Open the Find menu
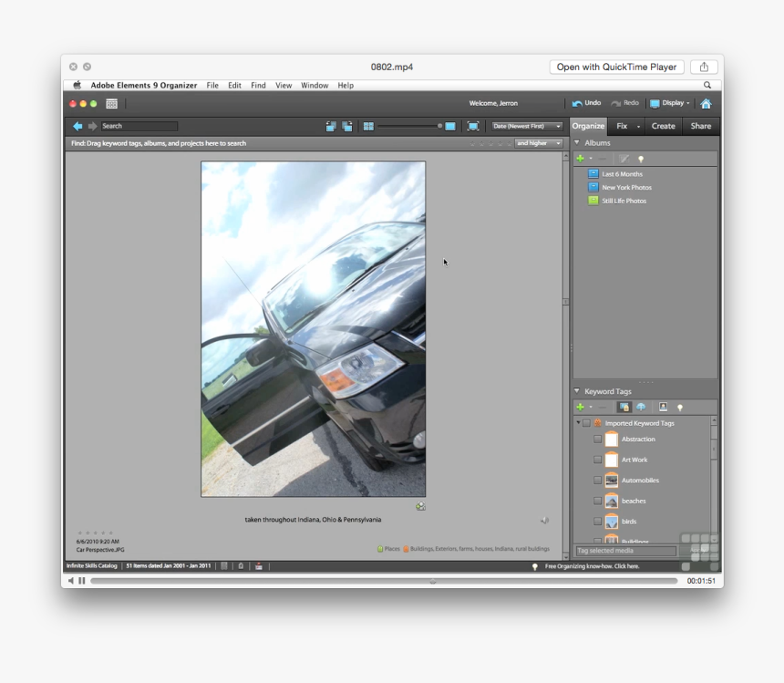Screen dimensions: 784x683 (258, 85)
